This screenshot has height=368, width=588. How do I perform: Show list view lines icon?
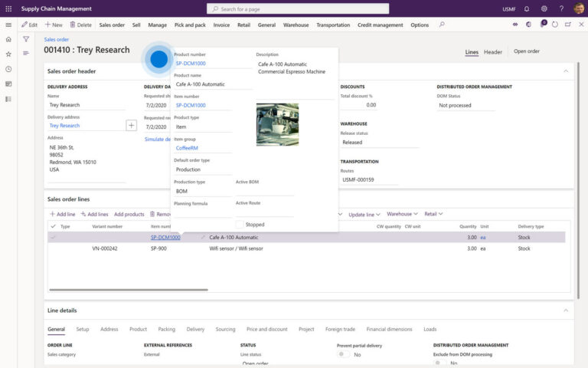tap(26, 54)
